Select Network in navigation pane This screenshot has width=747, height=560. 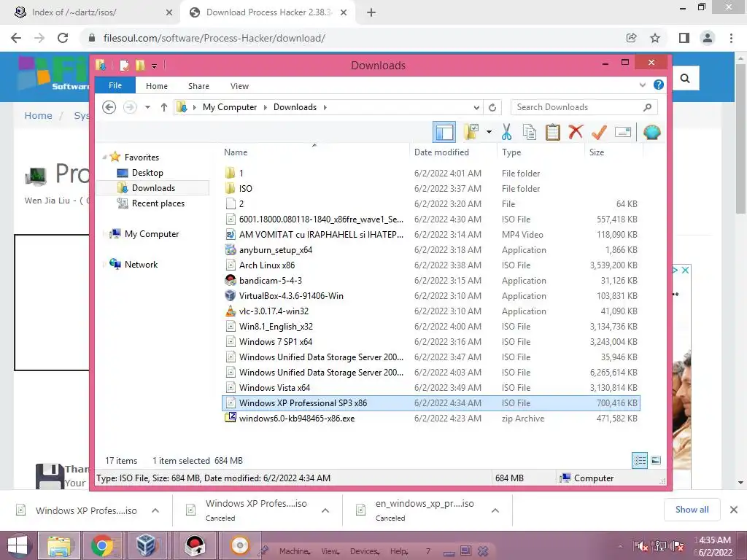point(141,264)
